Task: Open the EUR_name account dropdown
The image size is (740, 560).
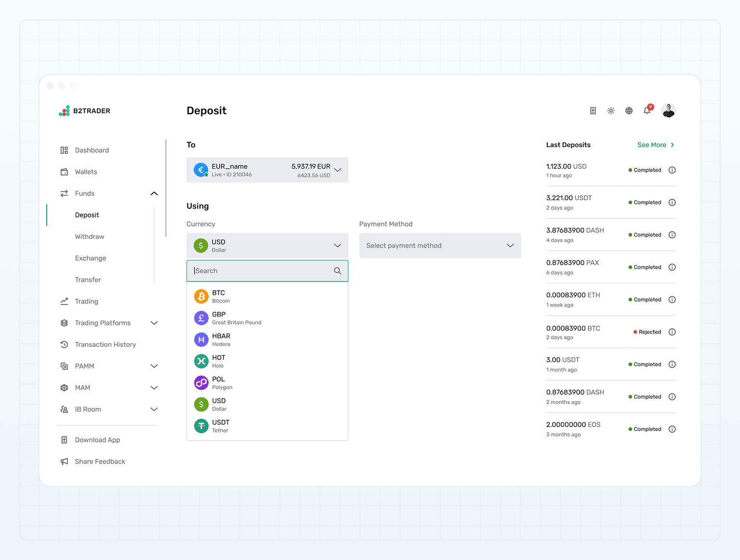Action: coord(267,170)
